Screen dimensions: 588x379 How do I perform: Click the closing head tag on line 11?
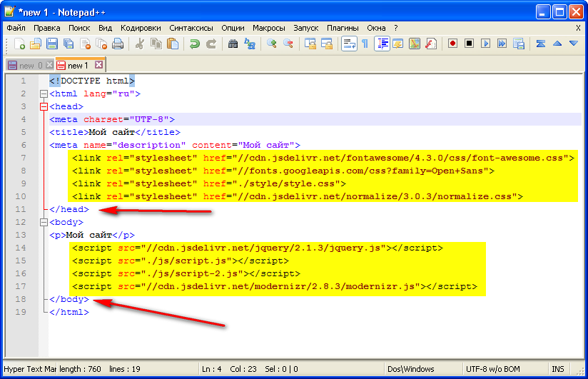[69, 209]
